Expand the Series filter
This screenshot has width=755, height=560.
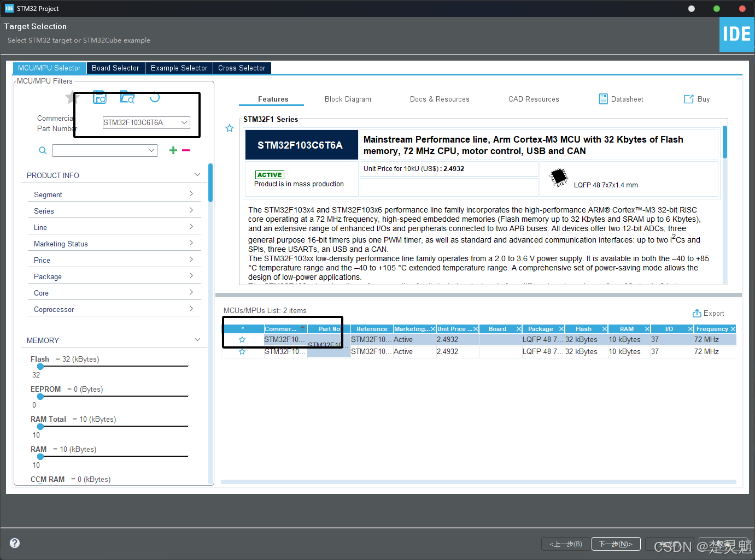(191, 210)
